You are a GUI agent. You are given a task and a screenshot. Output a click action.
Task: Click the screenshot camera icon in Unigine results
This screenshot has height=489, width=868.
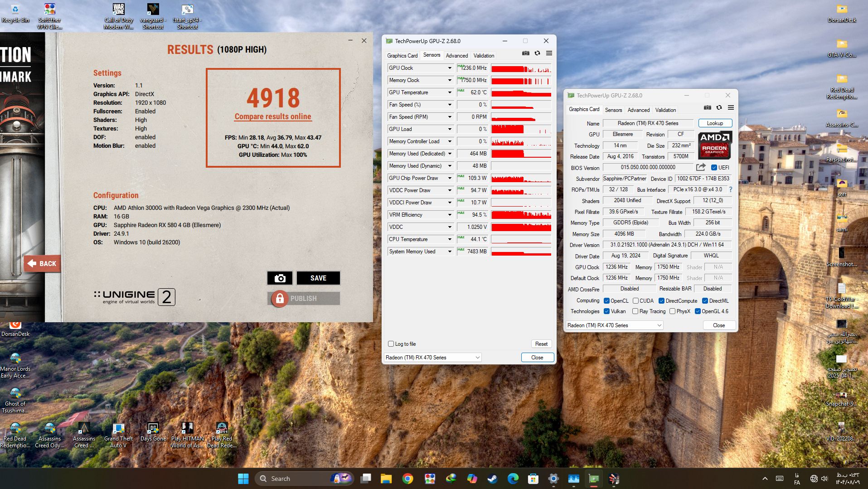click(x=280, y=278)
